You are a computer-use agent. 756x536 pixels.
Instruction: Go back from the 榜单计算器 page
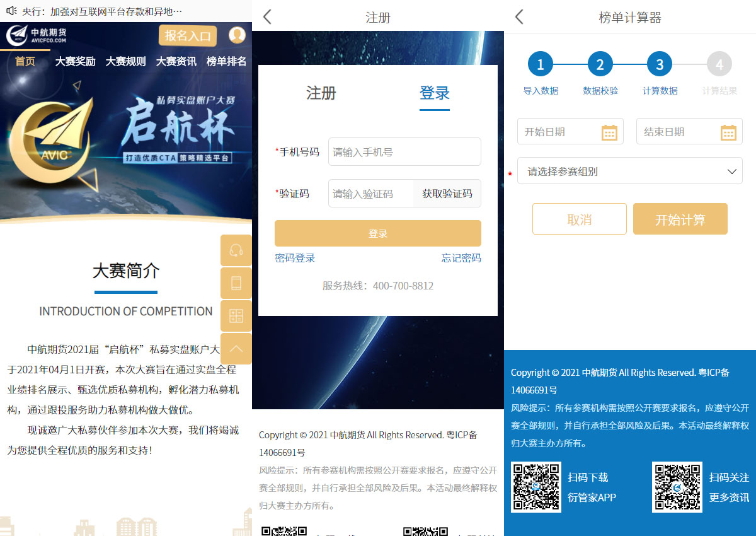[519, 17]
